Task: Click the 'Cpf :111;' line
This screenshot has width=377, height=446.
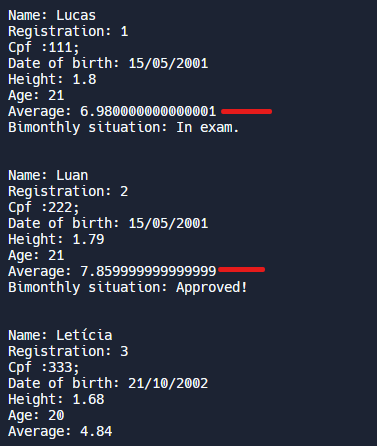Action: click(x=44, y=47)
